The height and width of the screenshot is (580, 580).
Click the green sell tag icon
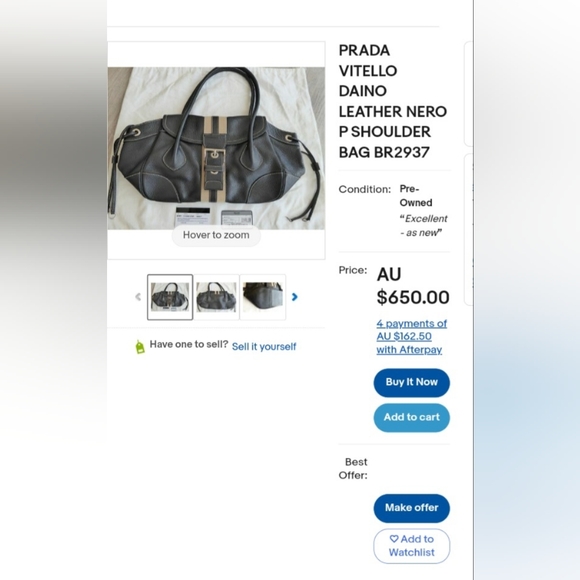click(x=140, y=347)
